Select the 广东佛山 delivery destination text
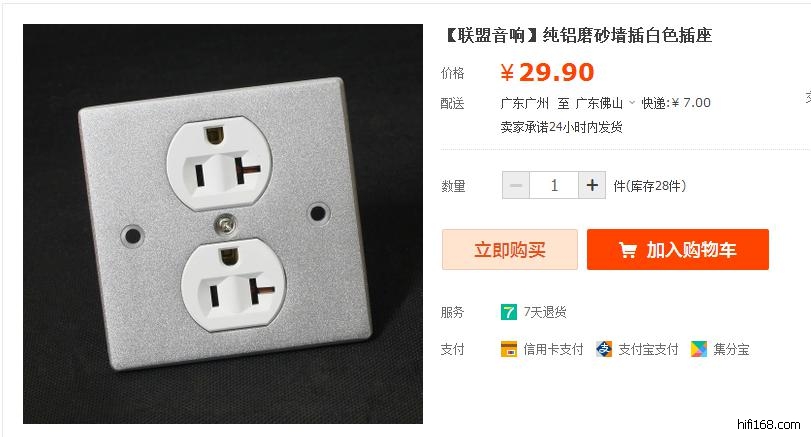The height and width of the screenshot is (437, 811). (x=599, y=103)
